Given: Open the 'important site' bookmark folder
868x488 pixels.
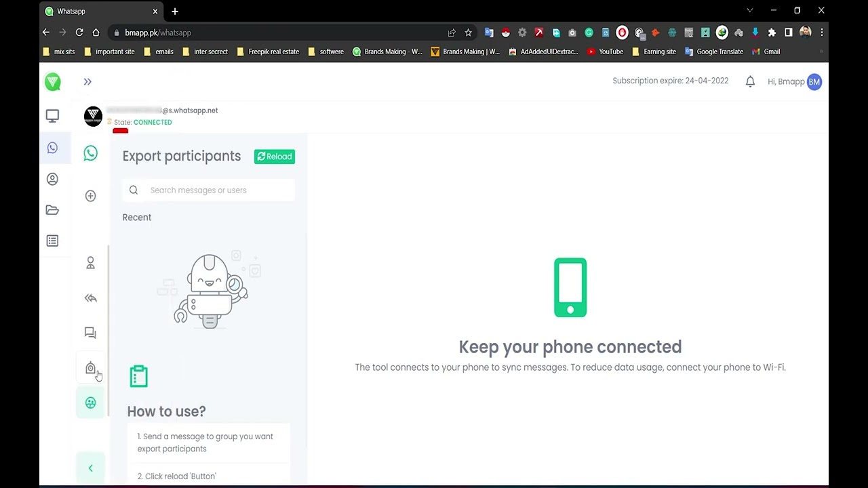Looking at the screenshot, I should [x=110, y=52].
